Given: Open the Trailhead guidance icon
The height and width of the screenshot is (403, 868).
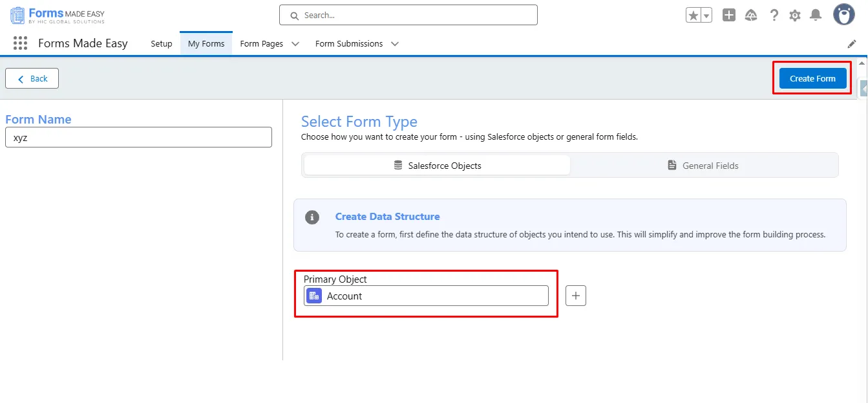Looking at the screenshot, I should point(751,16).
